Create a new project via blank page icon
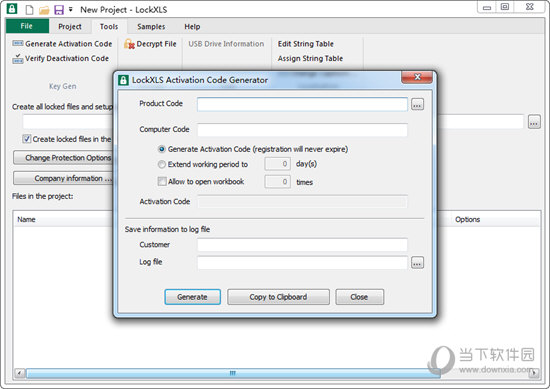 click(x=30, y=9)
